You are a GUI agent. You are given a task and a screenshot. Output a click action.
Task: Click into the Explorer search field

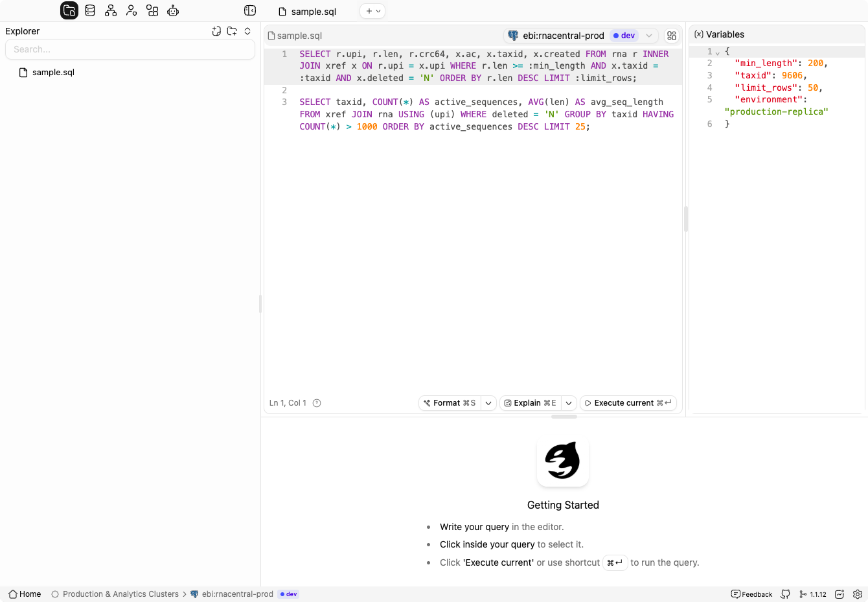(130, 49)
